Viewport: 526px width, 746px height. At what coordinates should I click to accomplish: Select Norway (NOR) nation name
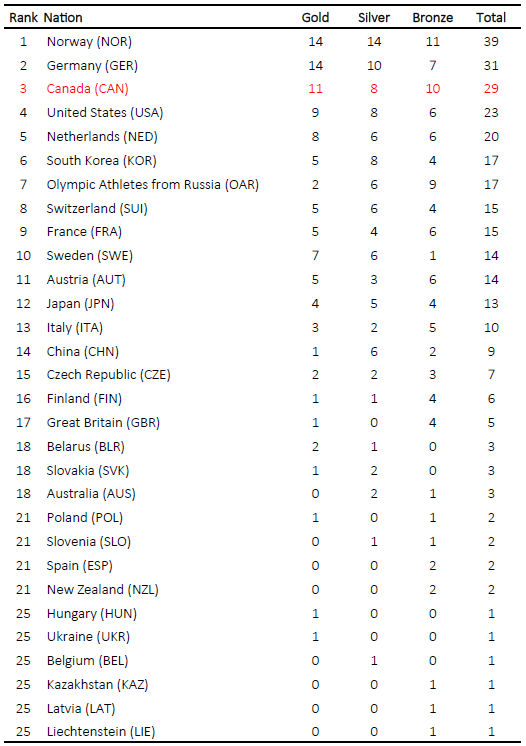tap(89, 42)
